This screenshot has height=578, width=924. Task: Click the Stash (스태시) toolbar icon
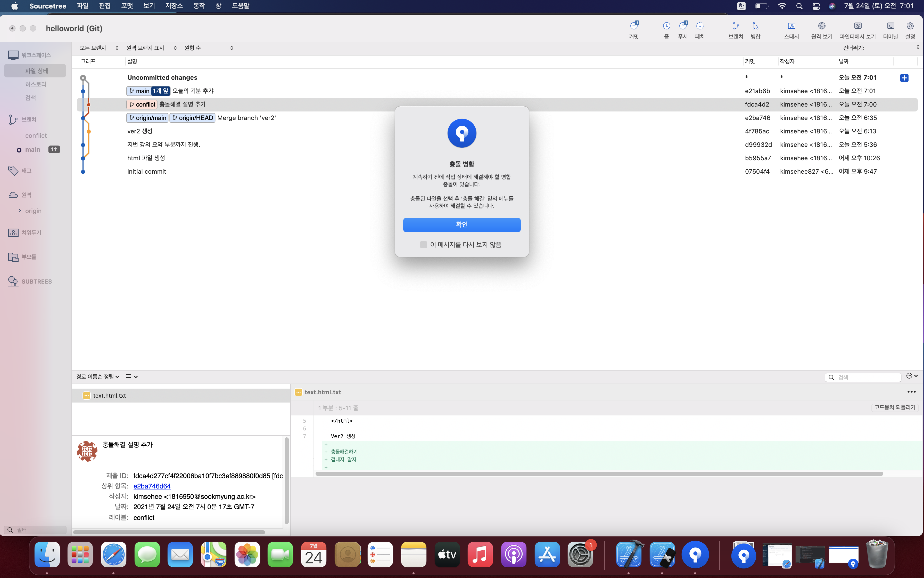coord(791,26)
